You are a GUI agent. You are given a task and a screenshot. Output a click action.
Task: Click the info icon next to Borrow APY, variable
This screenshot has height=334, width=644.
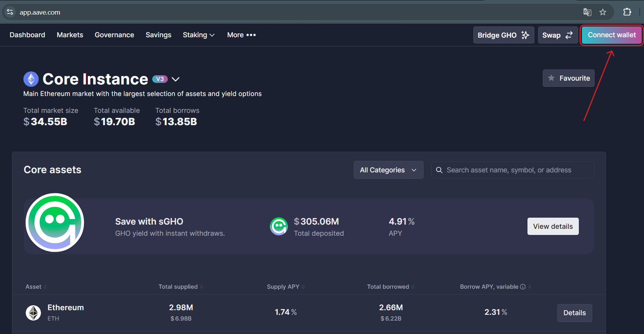click(522, 287)
